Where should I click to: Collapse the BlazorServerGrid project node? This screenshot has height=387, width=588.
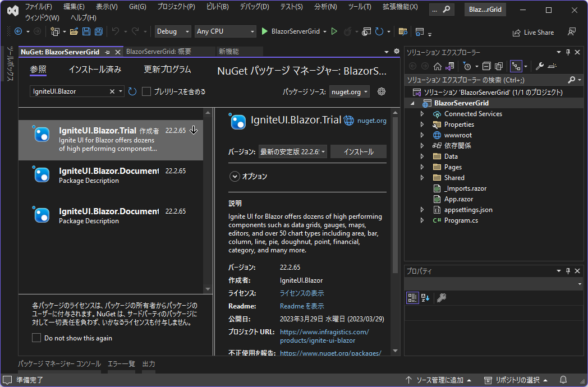pyautogui.click(x=412, y=103)
